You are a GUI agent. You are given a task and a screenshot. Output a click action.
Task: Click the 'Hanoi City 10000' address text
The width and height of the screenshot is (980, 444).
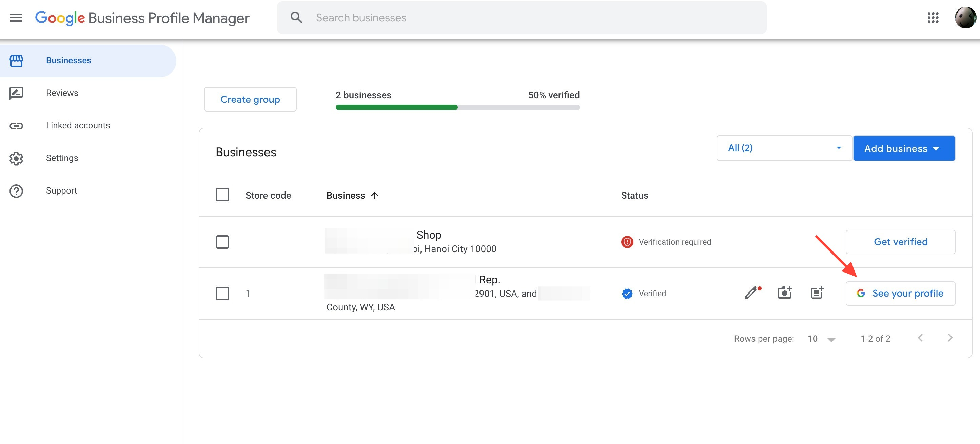460,249
